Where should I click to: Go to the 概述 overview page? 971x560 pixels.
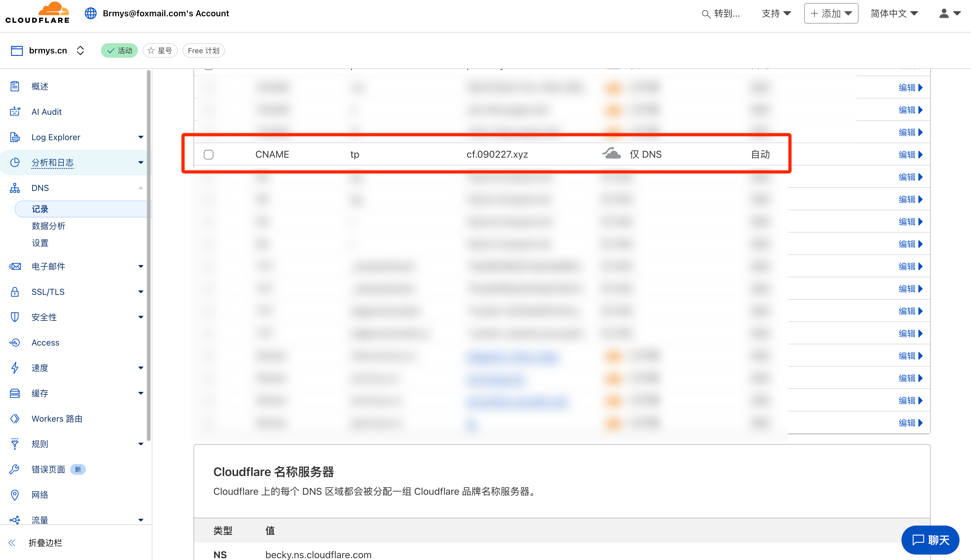coord(40,86)
